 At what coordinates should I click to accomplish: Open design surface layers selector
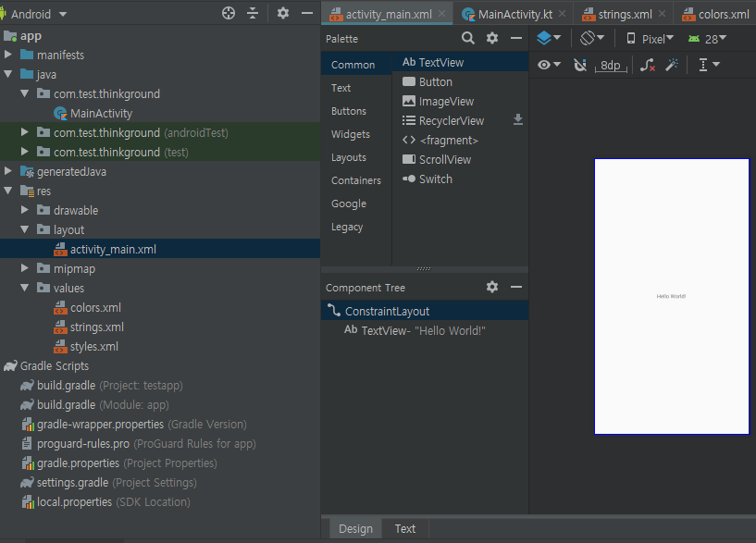tap(549, 38)
